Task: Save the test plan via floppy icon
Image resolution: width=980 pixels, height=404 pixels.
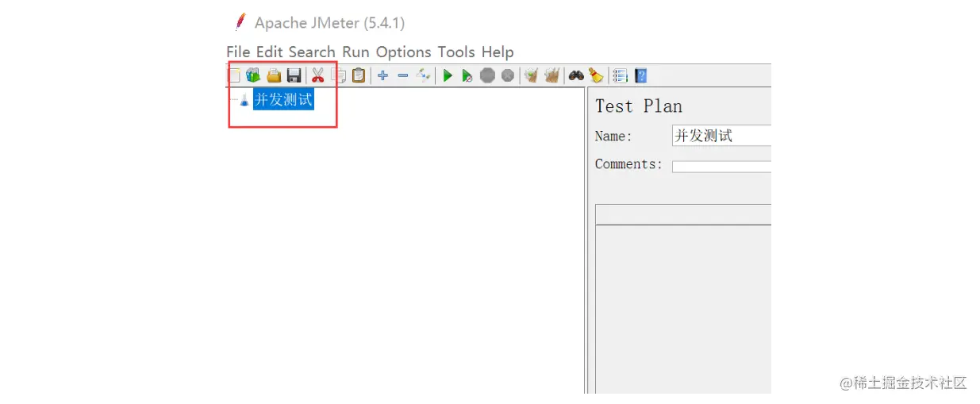Action: 294,75
